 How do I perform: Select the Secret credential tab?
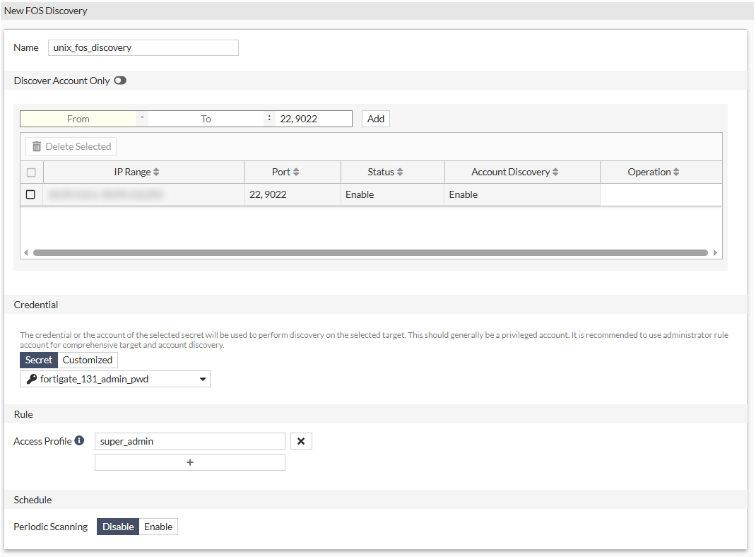click(39, 360)
